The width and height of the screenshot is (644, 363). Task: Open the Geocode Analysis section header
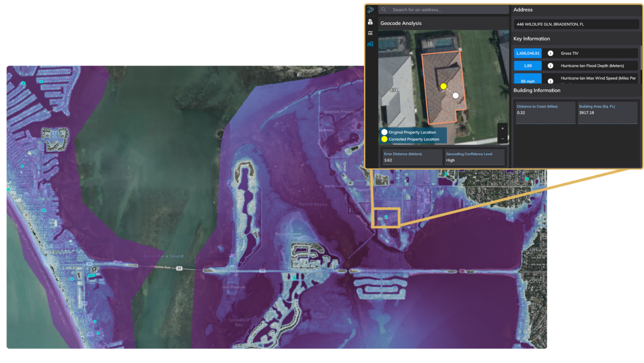(x=401, y=23)
